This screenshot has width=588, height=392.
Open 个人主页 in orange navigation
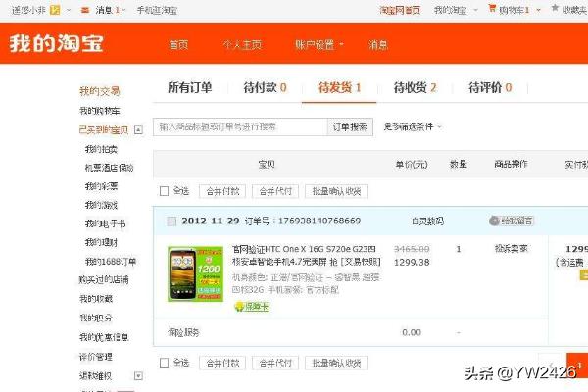click(242, 45)
